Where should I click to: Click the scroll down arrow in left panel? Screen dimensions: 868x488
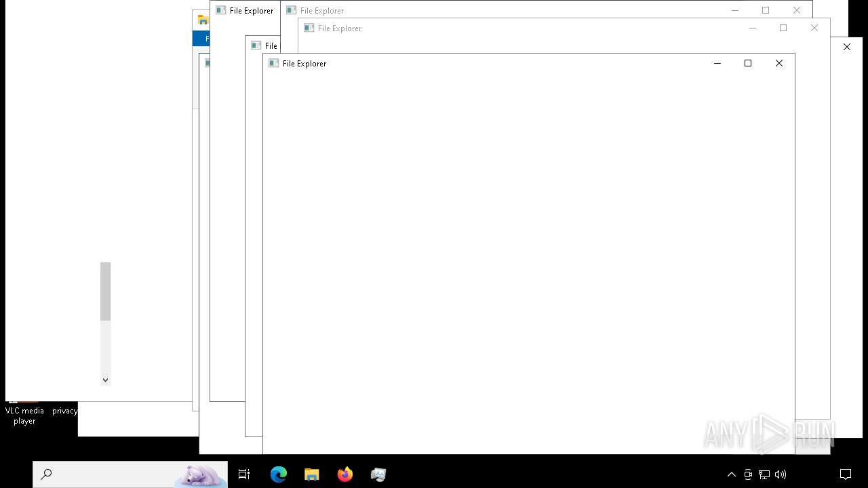click(105, 380)
